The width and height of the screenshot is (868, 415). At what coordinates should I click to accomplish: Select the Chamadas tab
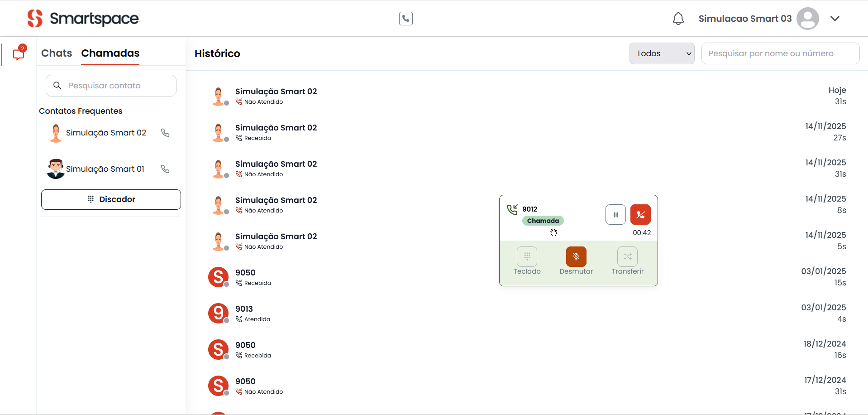[x=110, y=53]
